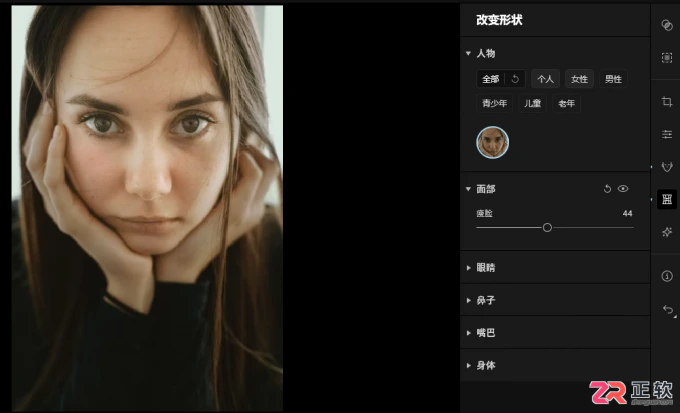Collapse the 人物 section
Screen dimensions: 680x413
click(468, 53)
